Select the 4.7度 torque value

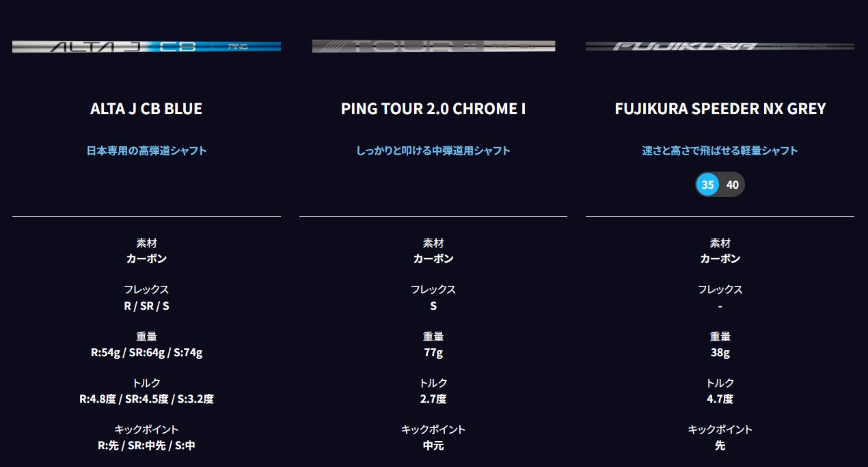(x=720, y=399)
